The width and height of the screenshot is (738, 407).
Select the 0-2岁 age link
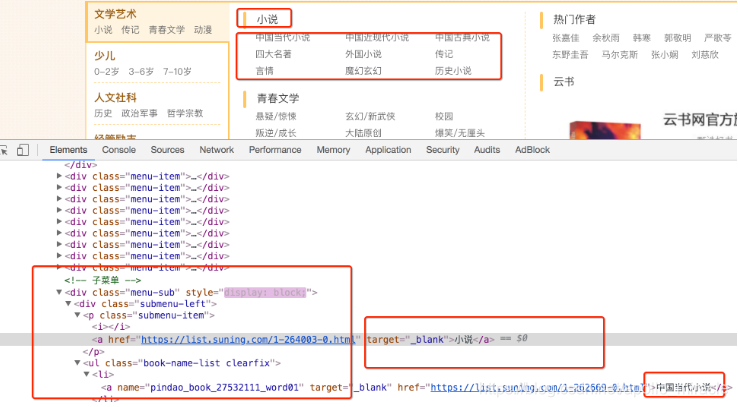(x=106, y=72)
